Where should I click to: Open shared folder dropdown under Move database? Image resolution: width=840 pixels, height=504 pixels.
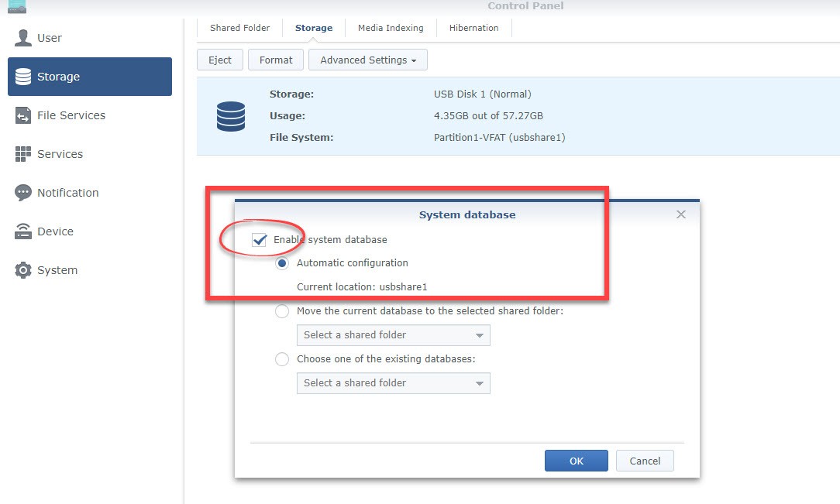click(393, 335)
